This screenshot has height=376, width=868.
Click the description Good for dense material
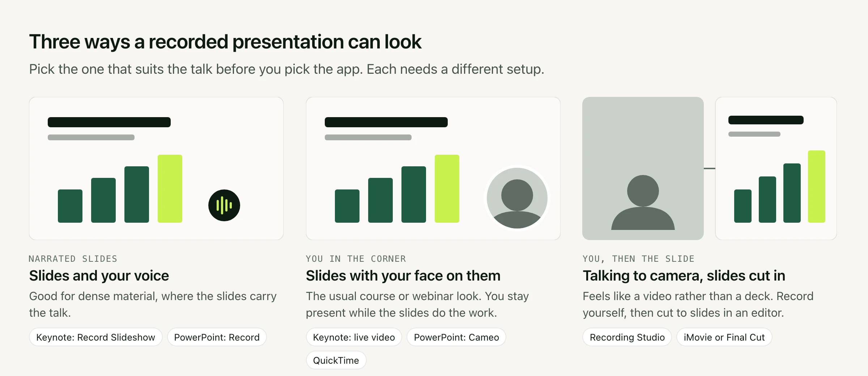(153, 304)
